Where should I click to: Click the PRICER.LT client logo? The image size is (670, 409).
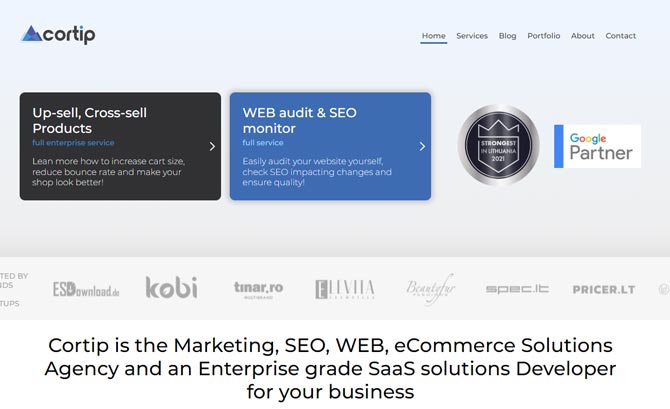[604, 290]
